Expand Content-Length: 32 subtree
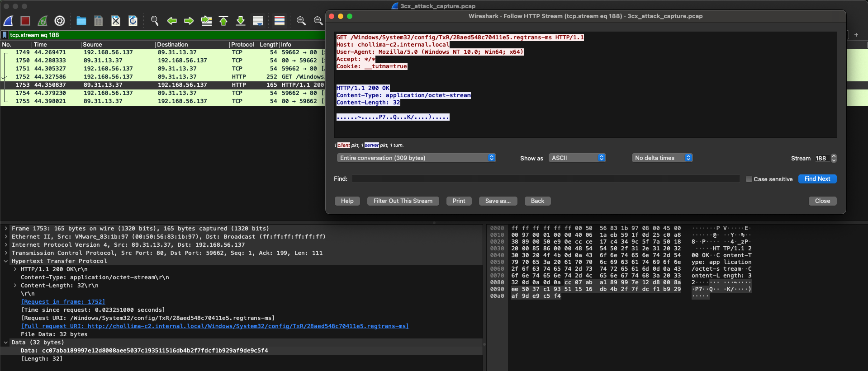Screen dimensions: 868x371 (x=15, y=286)
